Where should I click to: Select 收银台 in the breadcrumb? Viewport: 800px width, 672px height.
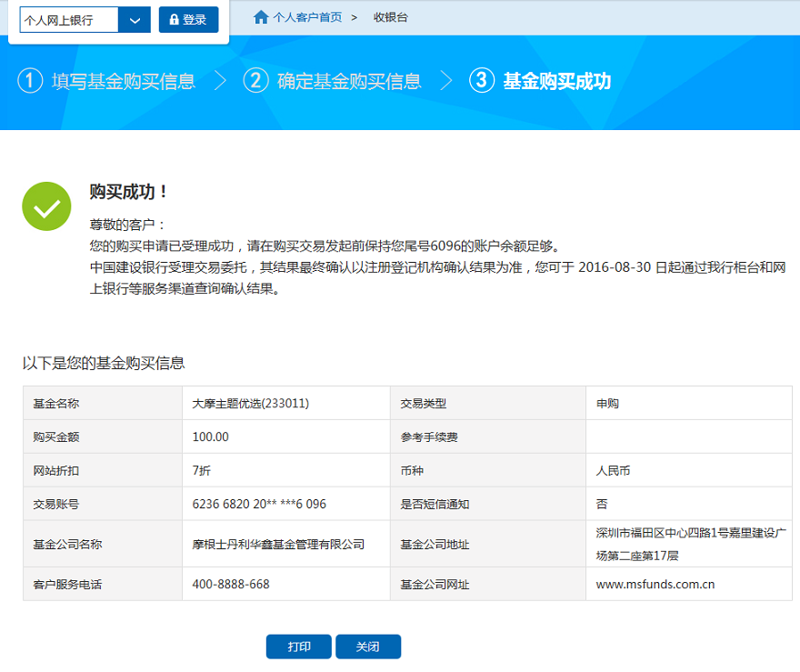coord(391,17)
